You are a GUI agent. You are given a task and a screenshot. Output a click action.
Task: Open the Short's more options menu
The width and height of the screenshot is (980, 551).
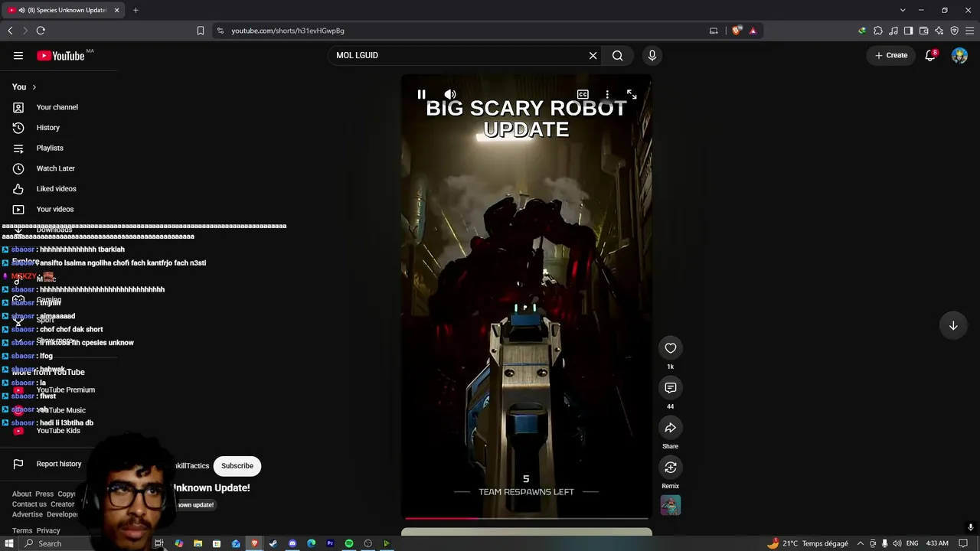click(607, 94)
